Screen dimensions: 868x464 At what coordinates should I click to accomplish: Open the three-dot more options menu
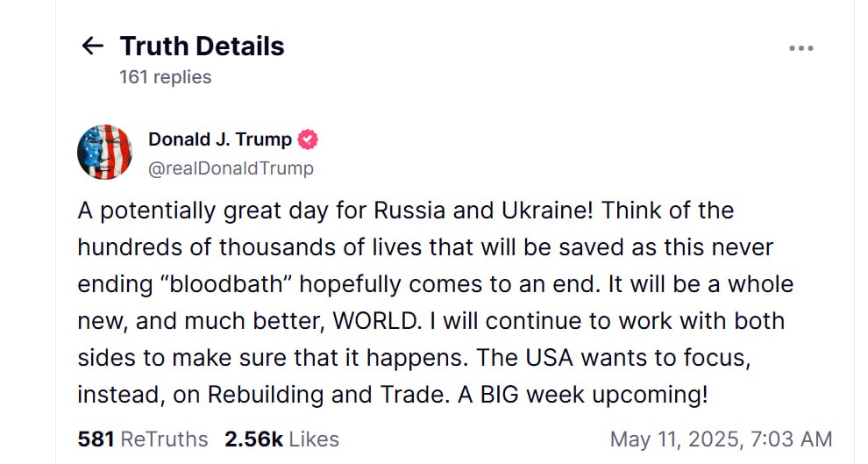800,48
